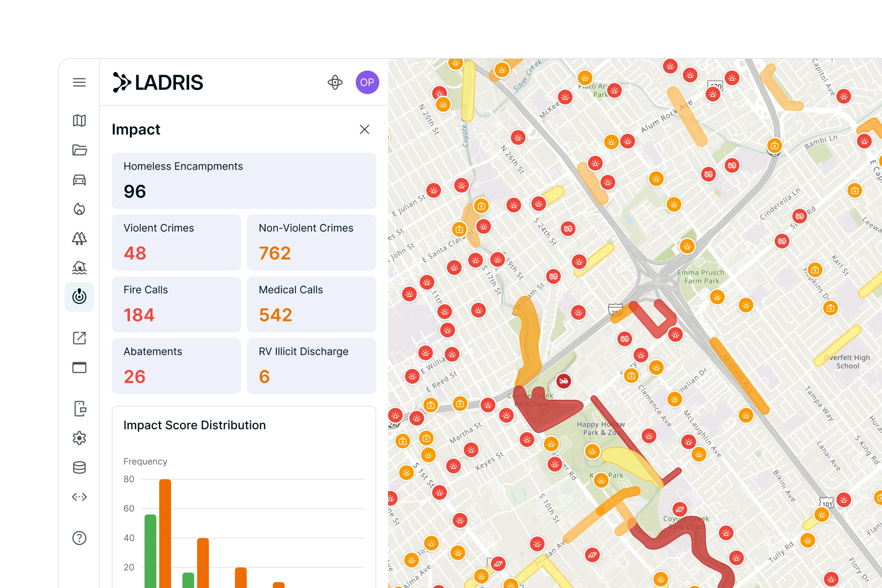Image resolution: width=882 pixels, height=588 pixels.
Task: Expand the hamburger navigation menu
Action: (x=79, y=82)
